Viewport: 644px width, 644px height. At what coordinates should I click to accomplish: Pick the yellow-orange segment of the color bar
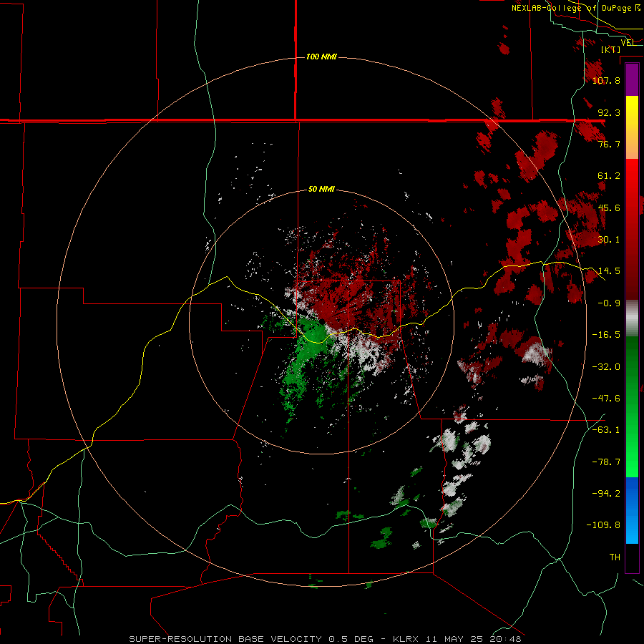[x=632, y=127]
